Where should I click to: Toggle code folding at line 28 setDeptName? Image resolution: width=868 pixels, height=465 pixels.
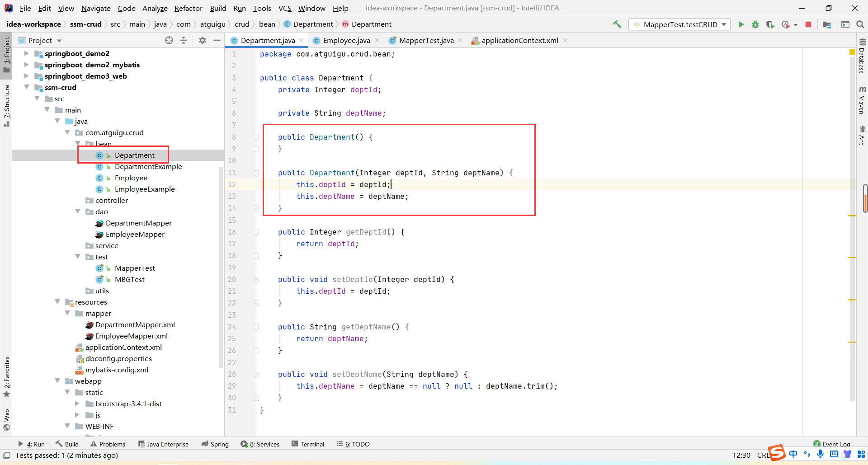coord(256,374)
